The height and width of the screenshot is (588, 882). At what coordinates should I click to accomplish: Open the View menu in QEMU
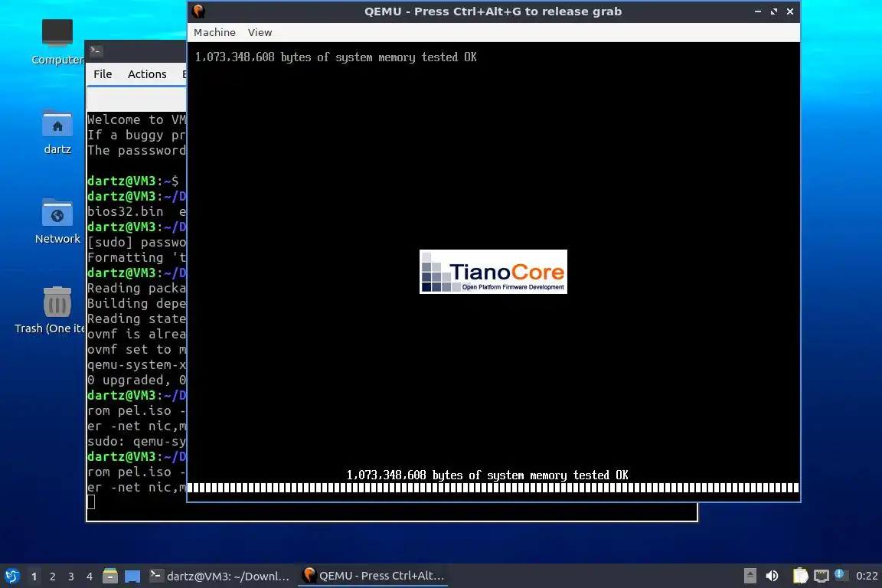point(260,33)
